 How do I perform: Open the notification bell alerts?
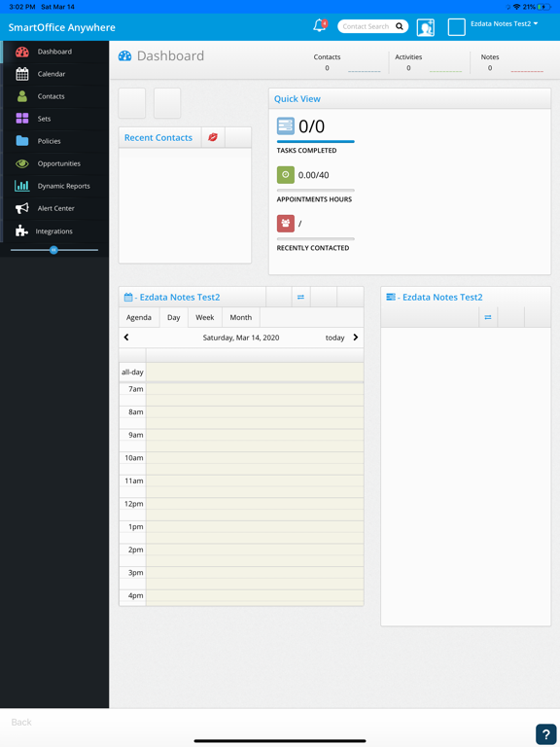pos(320,25)
